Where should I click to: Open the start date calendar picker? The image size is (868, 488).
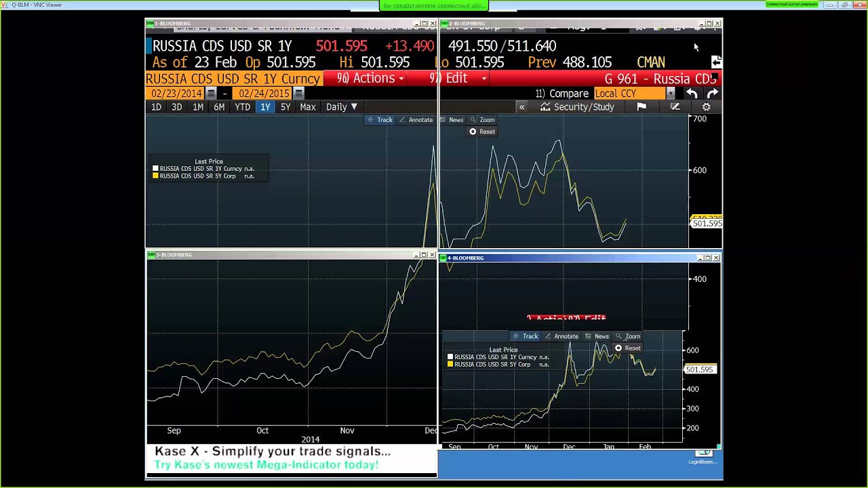[211, 94]
